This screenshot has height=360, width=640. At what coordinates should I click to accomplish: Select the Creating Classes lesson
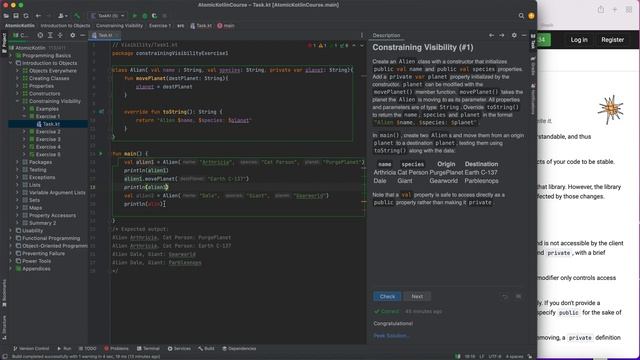[x=49, y=78]
